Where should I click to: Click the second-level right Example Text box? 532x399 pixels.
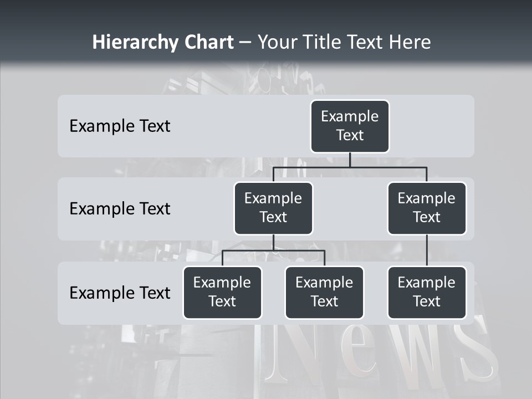(x=427, y=208)
